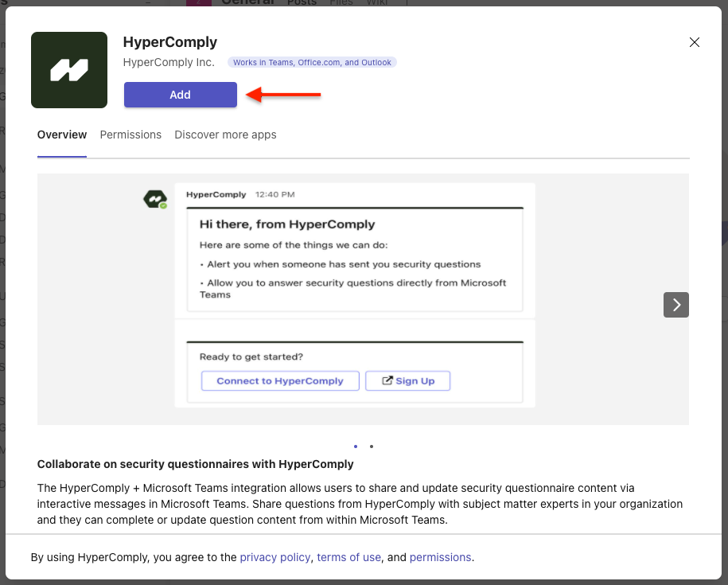Open the Discover more apps tab
Image resolution: width=728 pixels, height=585 pixels.
(x=225, y=135)
